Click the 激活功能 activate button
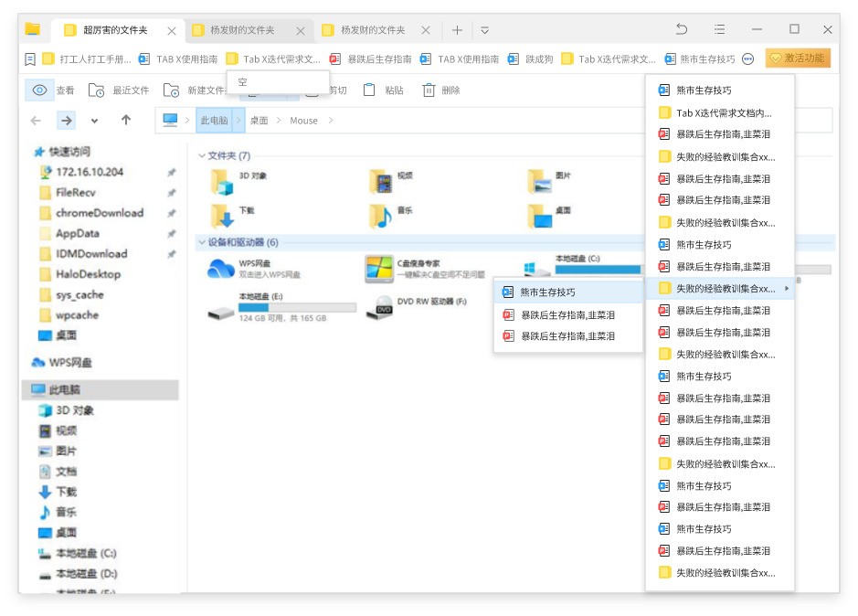The image size is (858, 616). coord(798,58)
